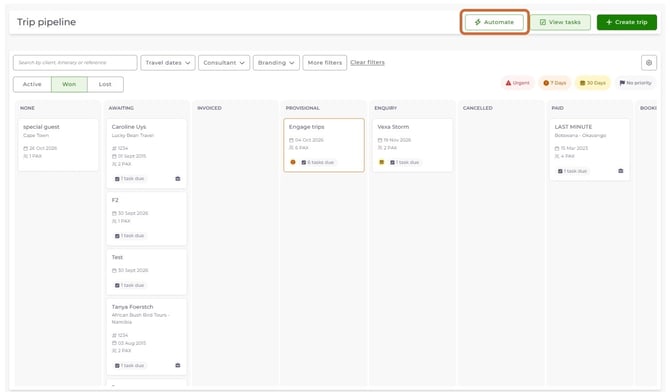The height and width of the screenshot is (392, 670).
Task: Click briefcase icon on LAST MINUTE card
Action: (620, 171)
